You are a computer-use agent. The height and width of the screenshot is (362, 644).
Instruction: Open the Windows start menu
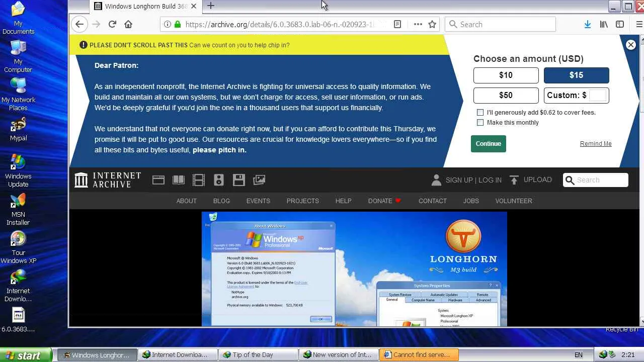tap(26, 355)
